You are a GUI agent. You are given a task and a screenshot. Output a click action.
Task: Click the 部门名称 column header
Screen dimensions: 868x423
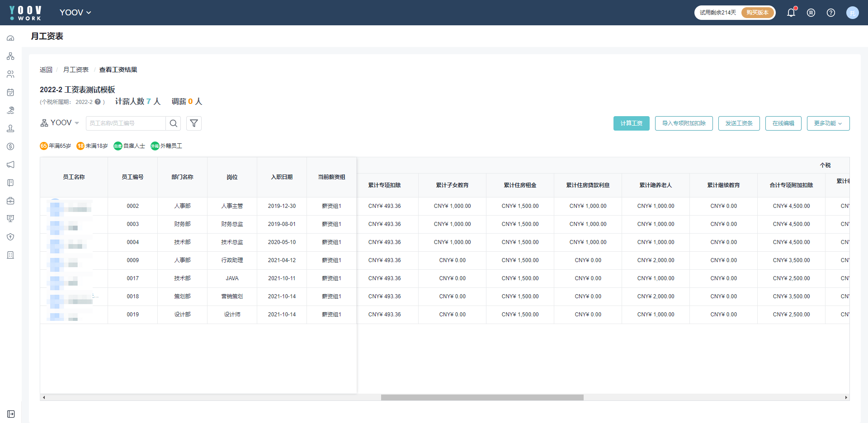[x=183, y=177]
